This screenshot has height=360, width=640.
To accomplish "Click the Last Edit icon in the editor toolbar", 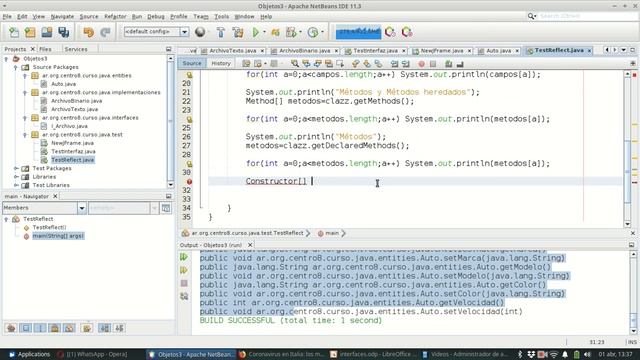I will [x=246, y=64].
